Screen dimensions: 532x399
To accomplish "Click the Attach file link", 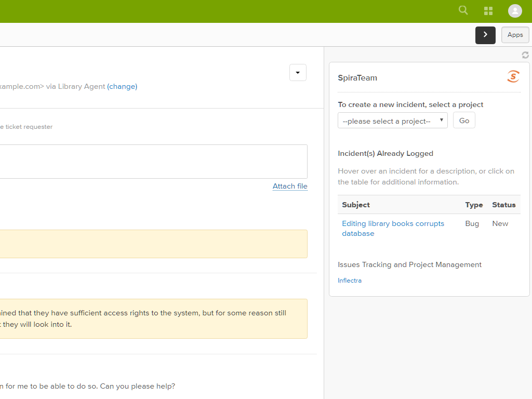I will pos(290,186).
